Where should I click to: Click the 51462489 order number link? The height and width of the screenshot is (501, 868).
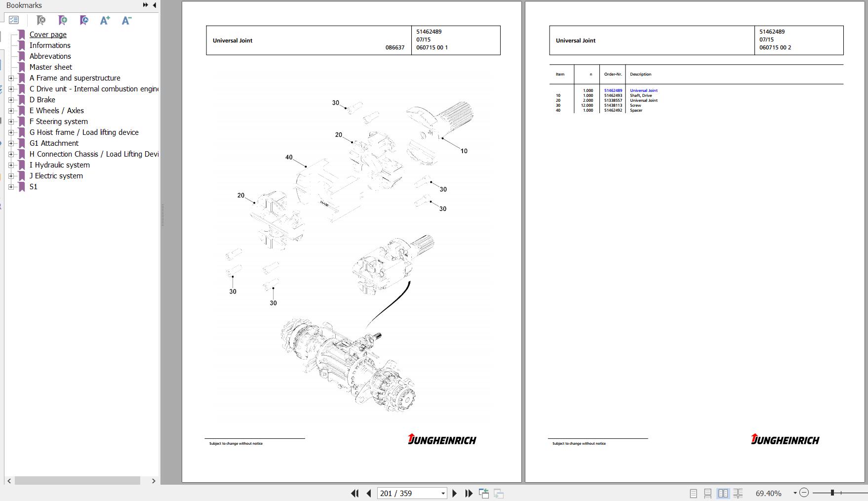[613, 90]
